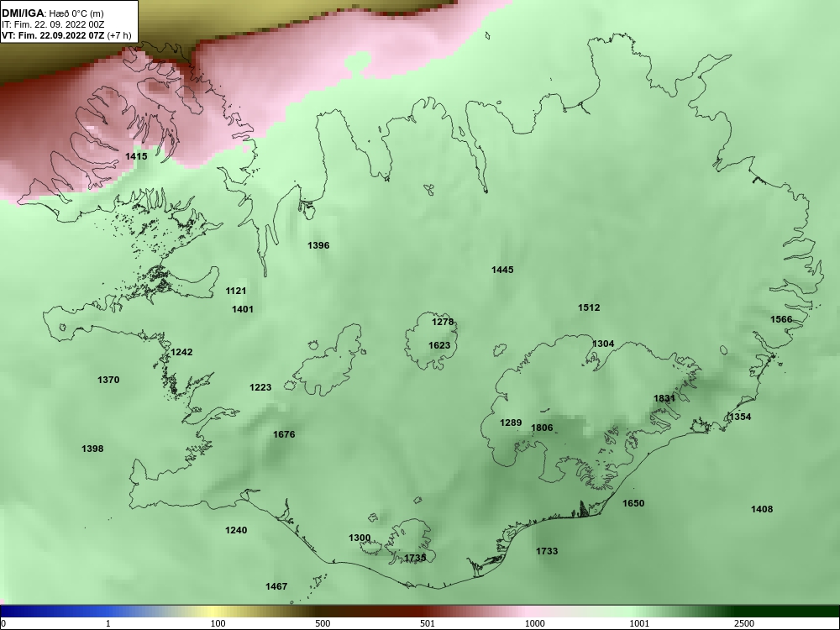This screenshot has width=840, height=630.
Task: Click the 1354 value on the southeast coast
Action: point(740,417)
